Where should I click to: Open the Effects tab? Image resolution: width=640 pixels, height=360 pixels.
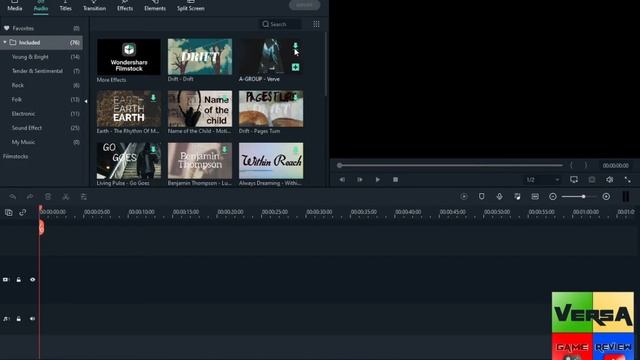125,7
